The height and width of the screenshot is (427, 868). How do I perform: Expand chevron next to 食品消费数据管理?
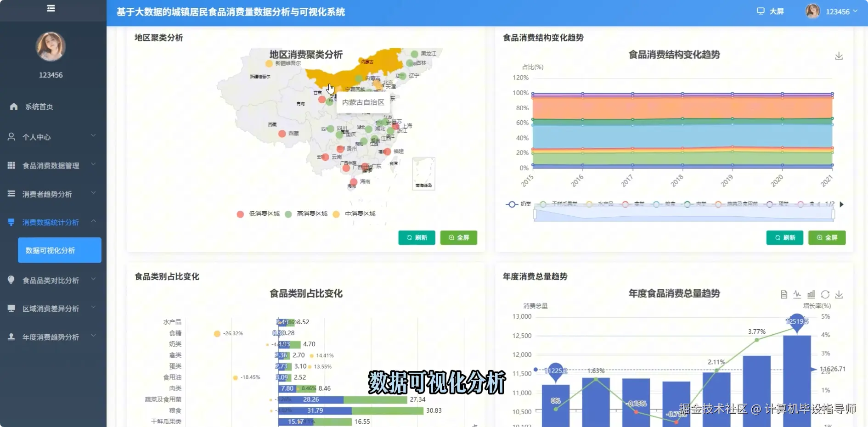click(93, 164)
